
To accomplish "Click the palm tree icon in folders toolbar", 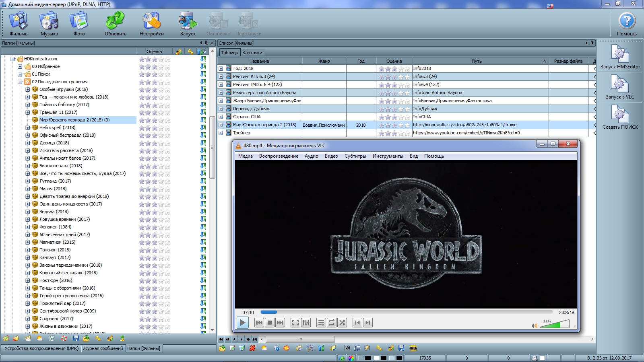I will pos(122,338).
